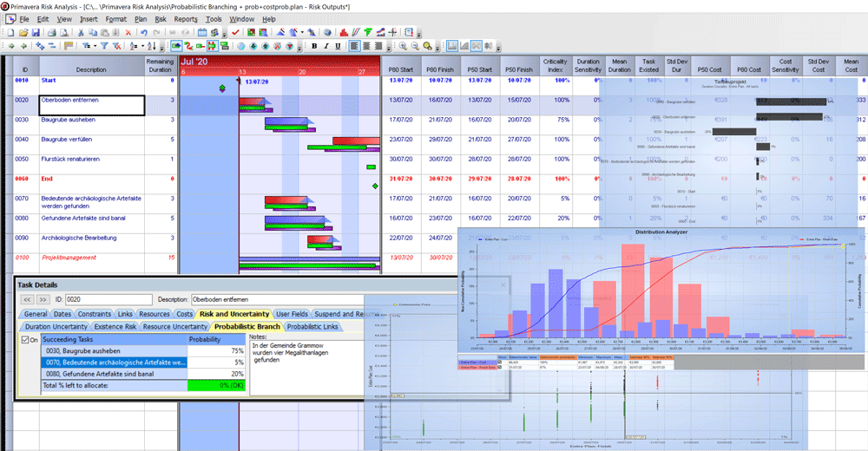The image size is (868, 451).
Task: Go to previous task with << button
Action: pyautogui.click(x=27, y=299)
